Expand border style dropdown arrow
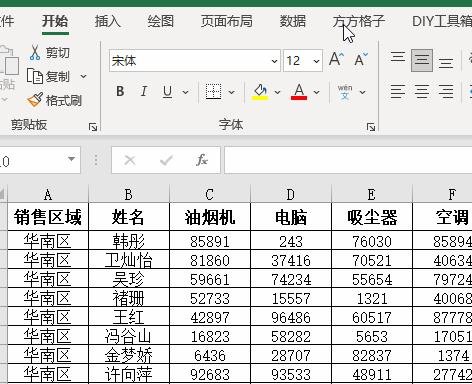This screenshot has height=384, width=472. click(x=231, y=92)
